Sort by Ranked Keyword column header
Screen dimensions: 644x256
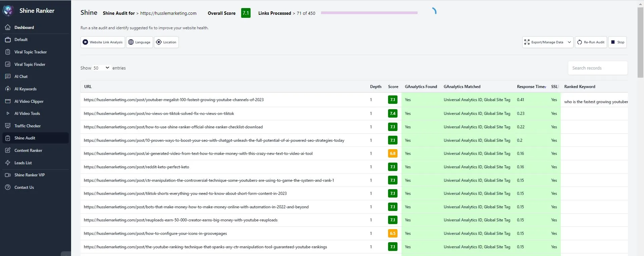tap(580, 87)
